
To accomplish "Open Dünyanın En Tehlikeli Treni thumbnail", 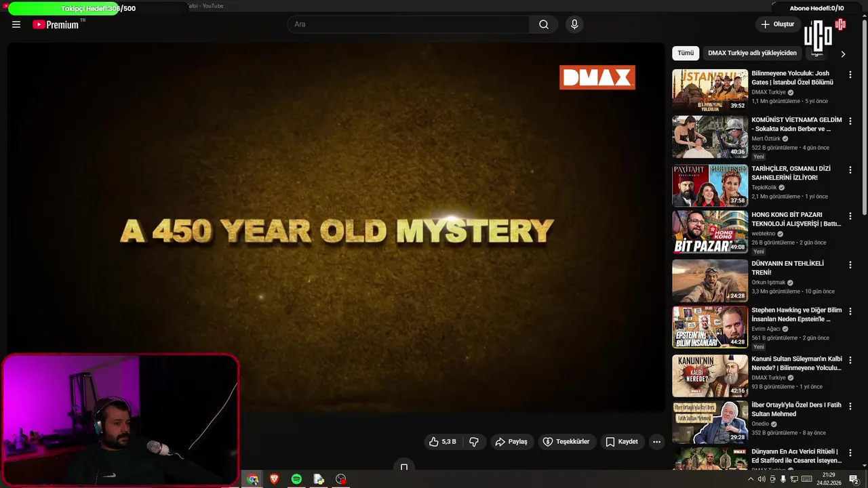I will tap(710, 281).
